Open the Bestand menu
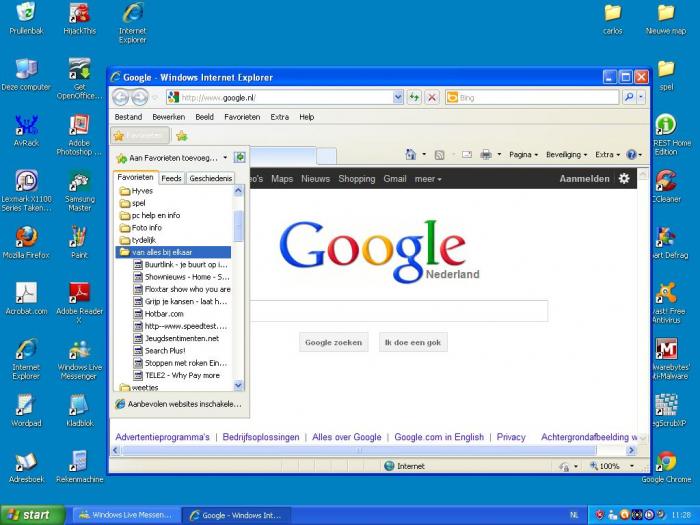The width and height of the screenshot is (700, 525). (128, 117)
